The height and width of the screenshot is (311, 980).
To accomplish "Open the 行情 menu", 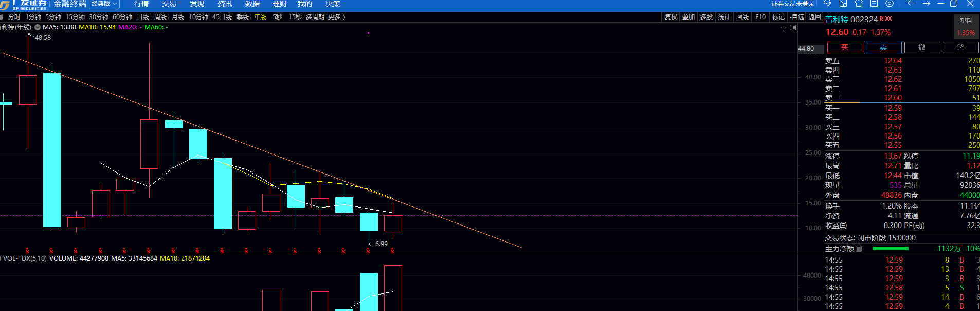I will pos(141,4).
